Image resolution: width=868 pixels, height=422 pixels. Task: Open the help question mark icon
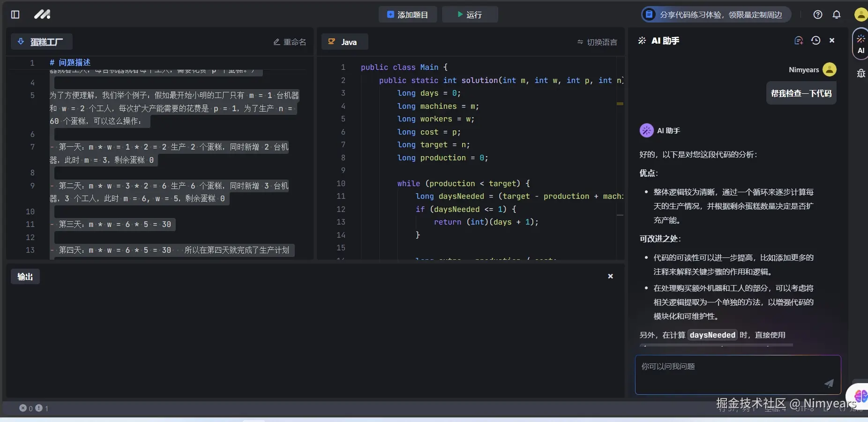(818, 15)
